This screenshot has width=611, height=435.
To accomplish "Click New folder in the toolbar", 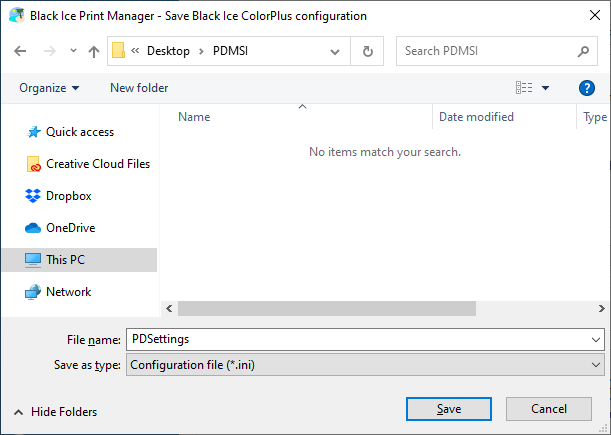I will point(139,88).
